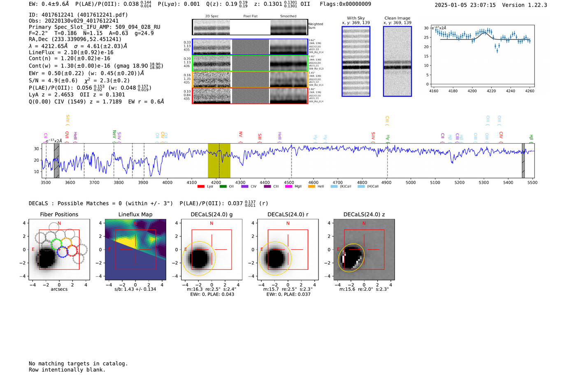Select the red-bordered fiber spectrum row

point(250,96)
